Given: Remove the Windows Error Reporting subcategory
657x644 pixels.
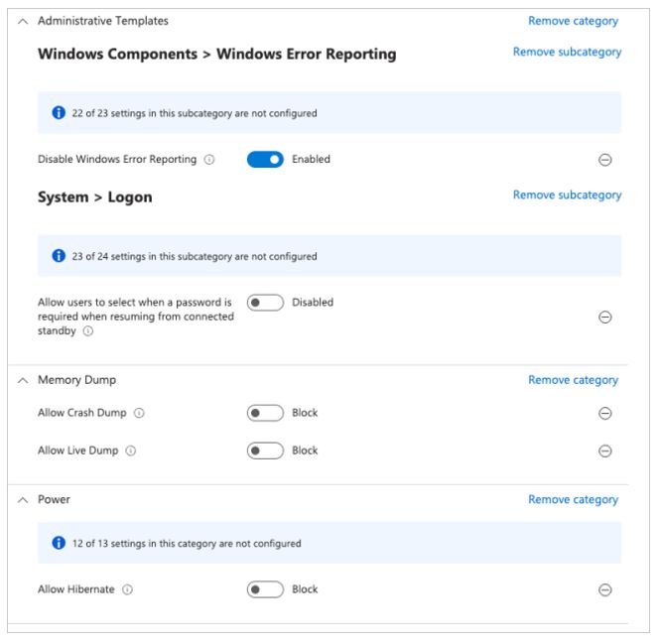Looking at the screenshot, I should [567, 52].
